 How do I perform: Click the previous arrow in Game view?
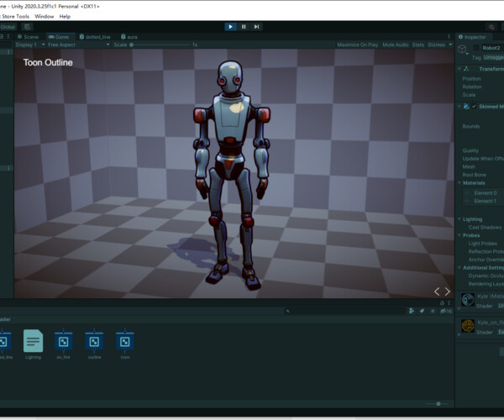[437, 291]
